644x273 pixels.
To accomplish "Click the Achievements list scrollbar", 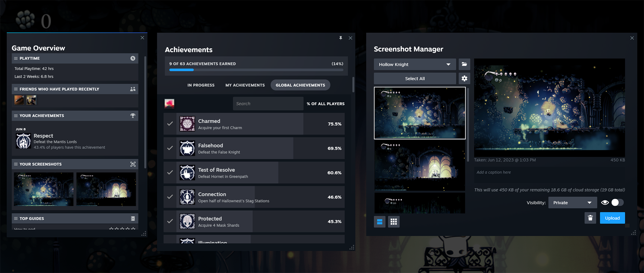I will [353, 85].
